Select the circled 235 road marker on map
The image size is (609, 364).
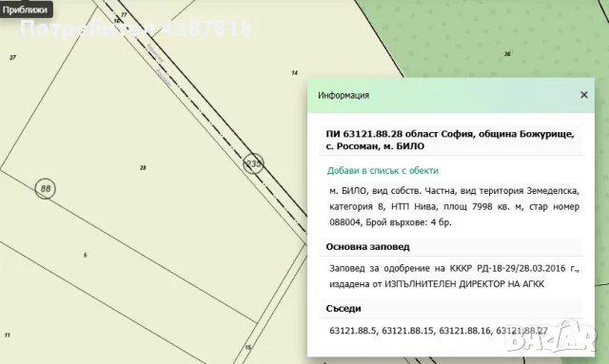click(254, 163)
